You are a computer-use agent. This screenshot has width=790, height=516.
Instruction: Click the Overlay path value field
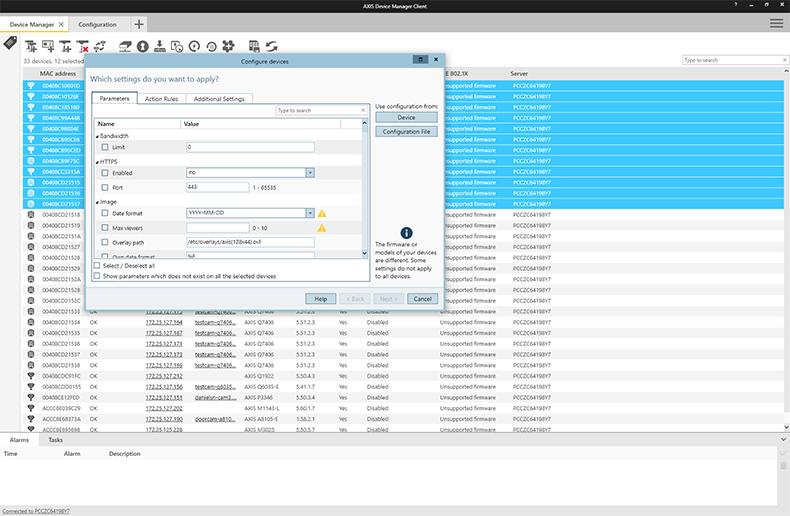tap(250, 242)
